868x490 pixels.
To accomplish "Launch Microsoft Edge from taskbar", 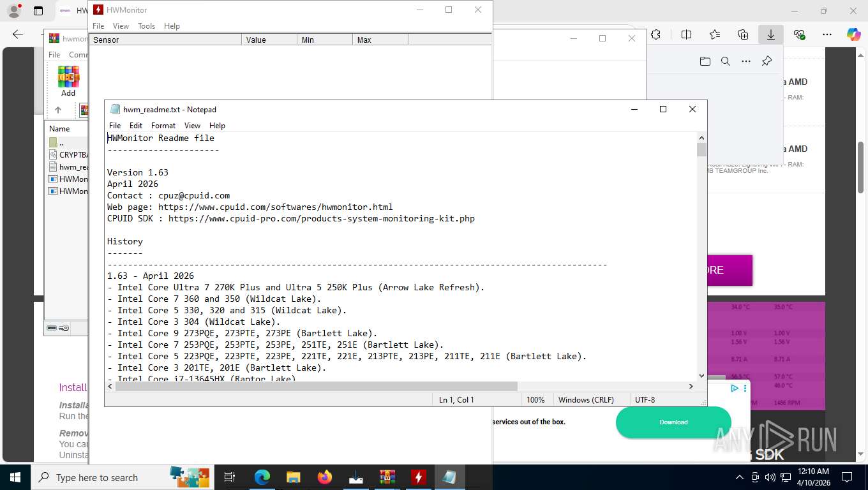I will (262, 477).
